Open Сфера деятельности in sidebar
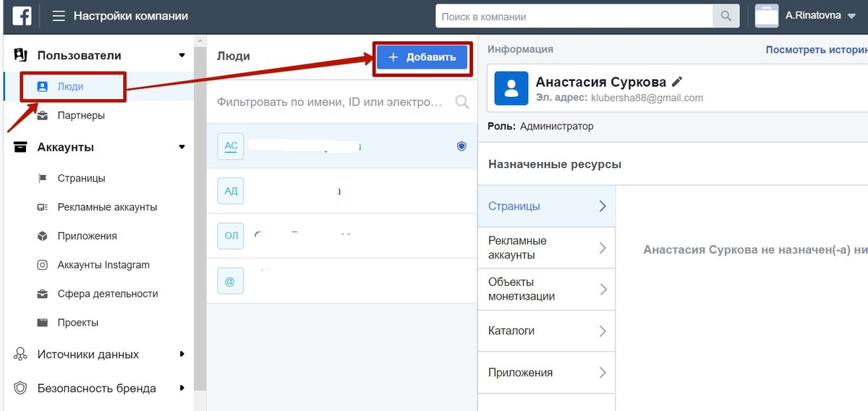 point(108,294)
